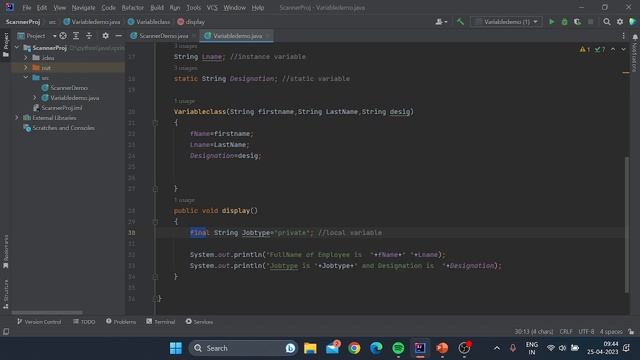The height and width of the screenshot is (360, 640).
Task: Click the Run green play button
Action: click(x=551, y=22)
